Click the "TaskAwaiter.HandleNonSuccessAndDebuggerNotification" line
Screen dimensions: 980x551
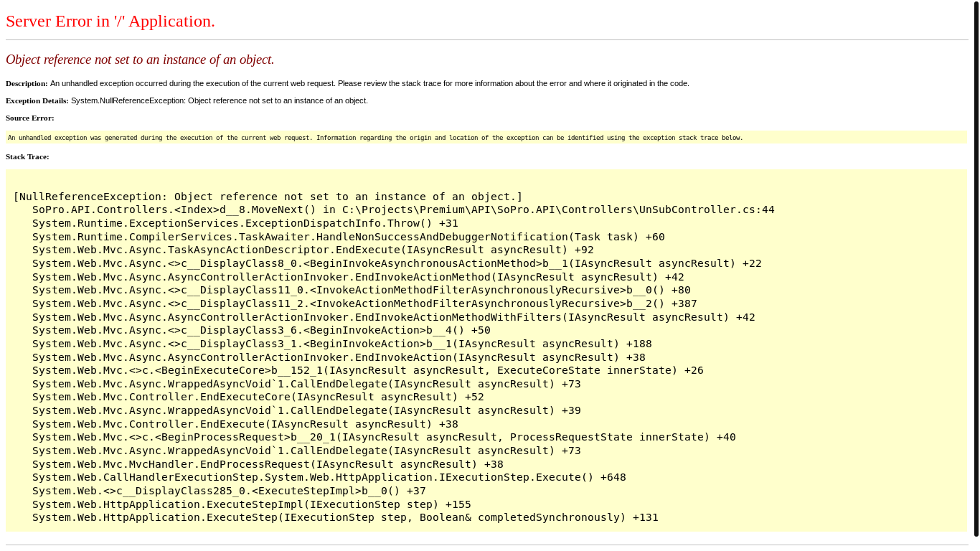pos(349,237)
